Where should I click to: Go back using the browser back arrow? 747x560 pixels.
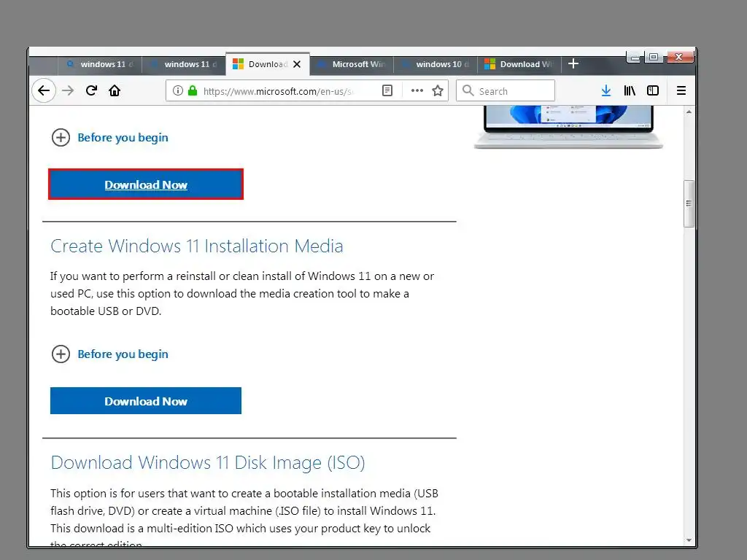point(44,90)
